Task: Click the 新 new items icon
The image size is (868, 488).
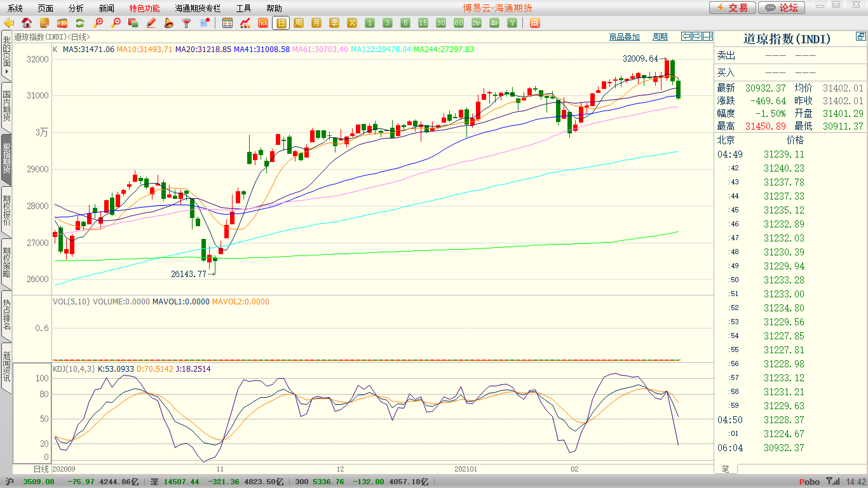Action: (204, 23)
